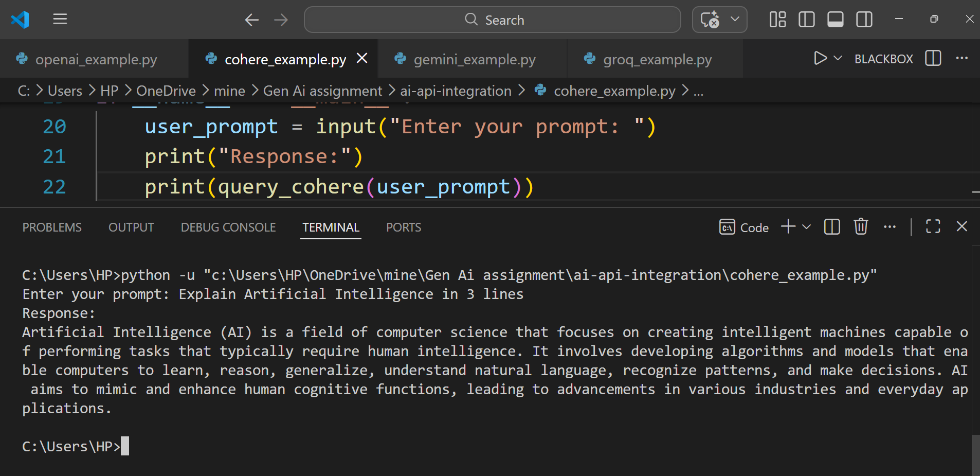Switch to gemini_example.py tab
The height and width of the screenshot is (476, 980).
473,59
